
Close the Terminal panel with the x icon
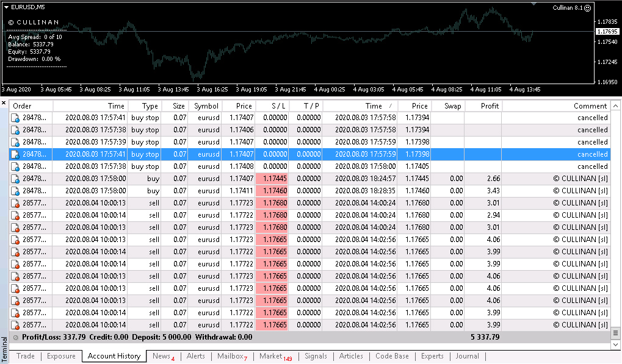[4, 102]
